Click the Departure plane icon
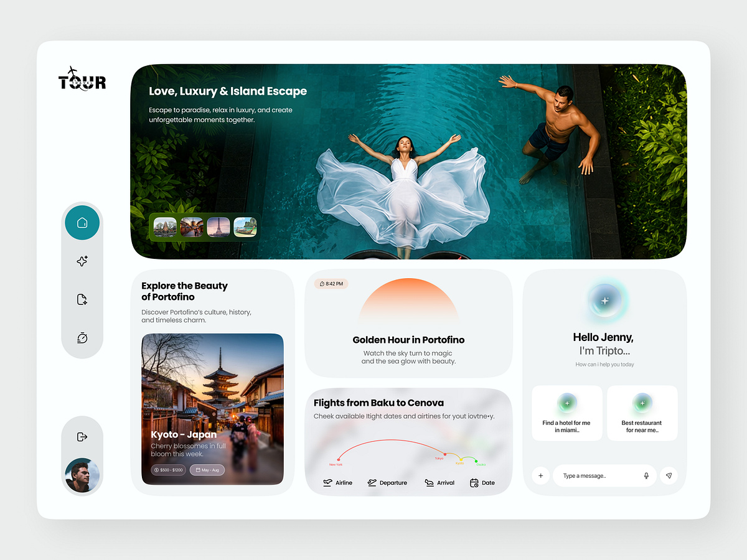Screen dimensions: 747x560 (x=372, y=483)
